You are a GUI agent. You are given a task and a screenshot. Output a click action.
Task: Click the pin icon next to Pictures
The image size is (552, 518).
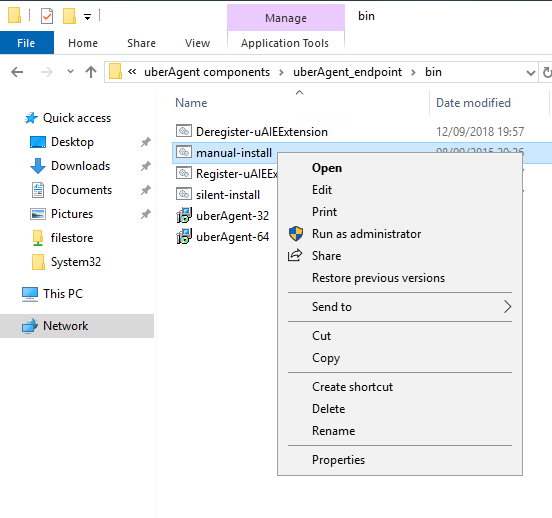(146, 214)
